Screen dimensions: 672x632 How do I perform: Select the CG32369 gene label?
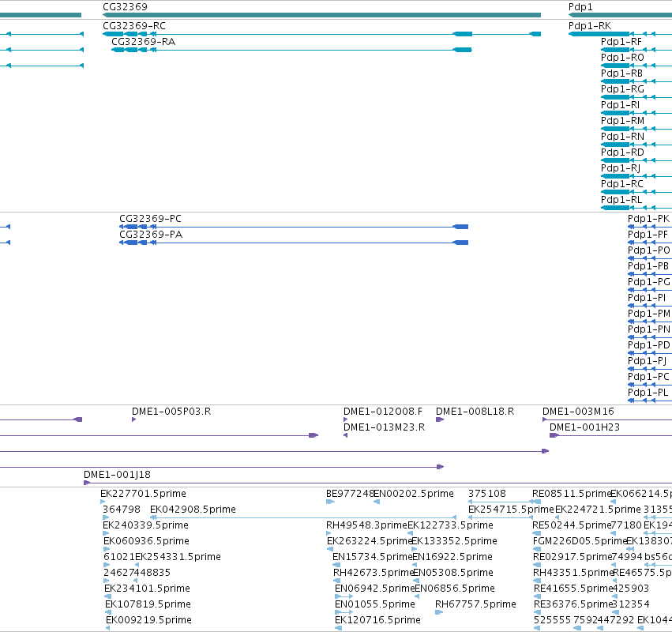125,7
